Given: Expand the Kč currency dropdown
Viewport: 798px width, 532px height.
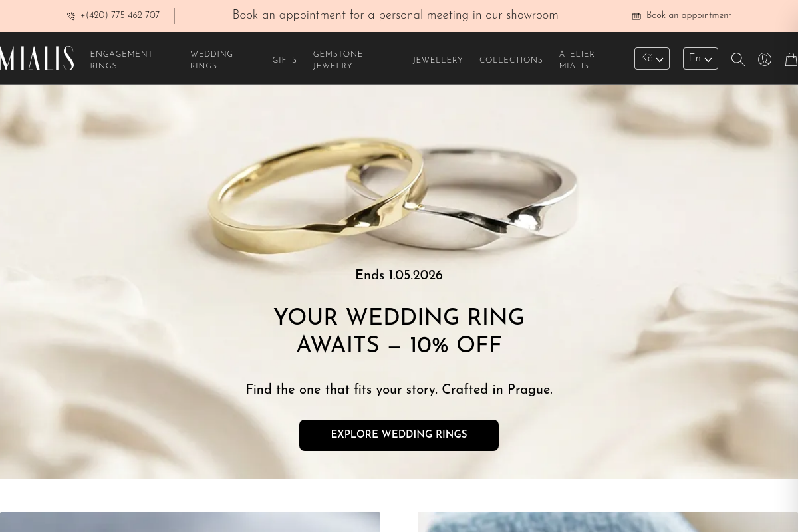Looking at the screenshot, I should click(x=652, y=59).
